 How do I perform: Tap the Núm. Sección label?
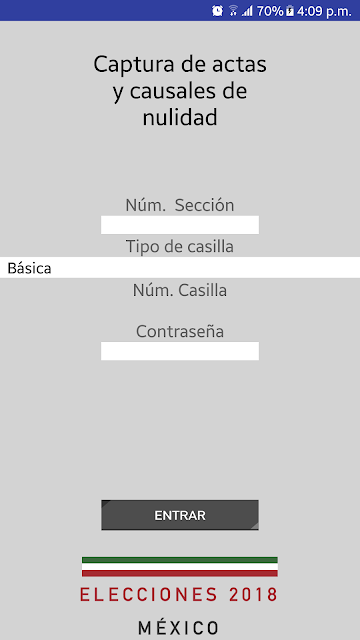tap(180, 205)
